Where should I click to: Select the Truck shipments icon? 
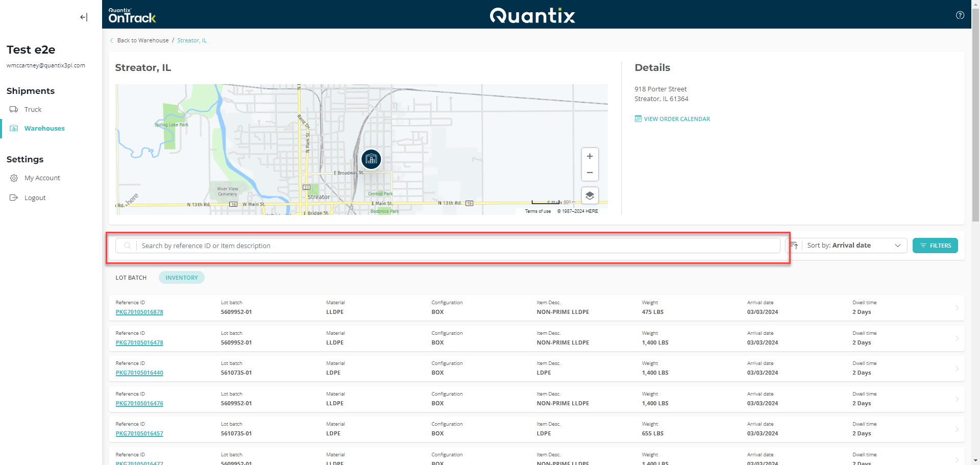pyautogui.click(x=13, y=109)
